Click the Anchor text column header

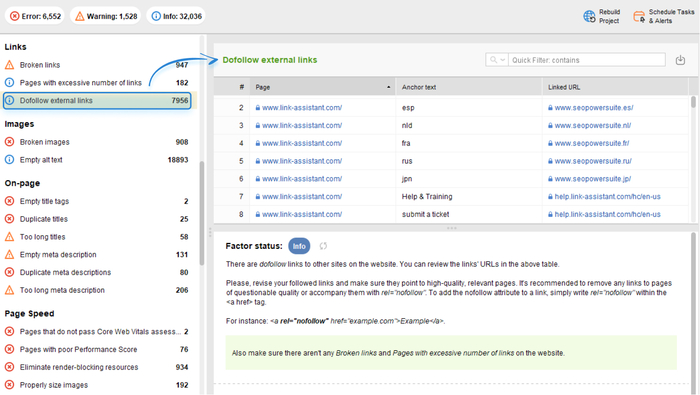[x=469, y=87]
